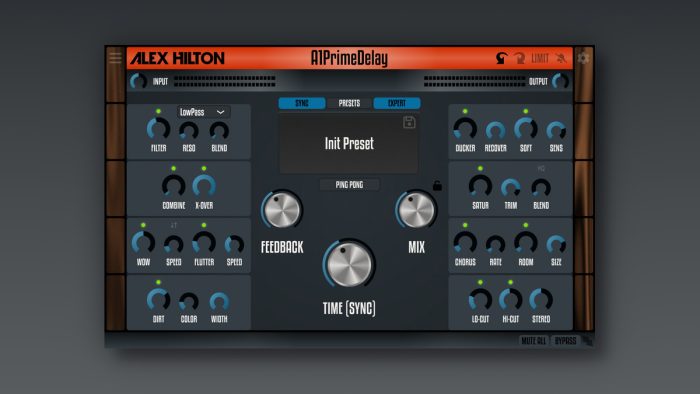The width and height of the screenshot is (700, 394).
Task: Click the resize handle beside BYPASS
Action: point(588,340)
